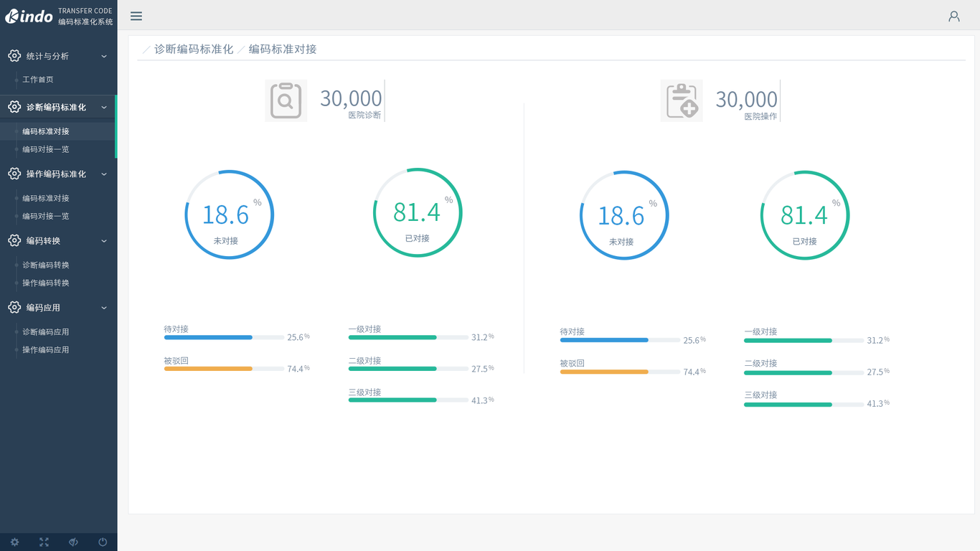This screenshot has height=551, width=980.
Task: Click 一级对接 progress bar in 医院操作 panel
Action: tap(804, 340)
